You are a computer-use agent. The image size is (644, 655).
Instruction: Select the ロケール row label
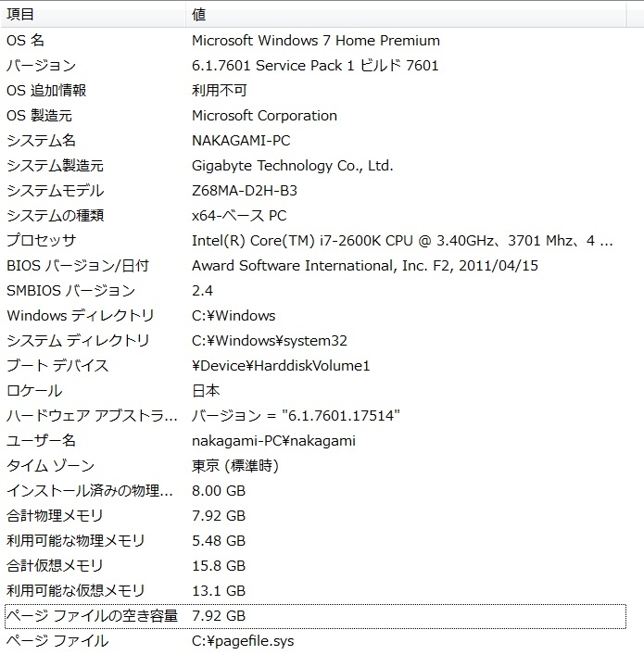point(34,391)
